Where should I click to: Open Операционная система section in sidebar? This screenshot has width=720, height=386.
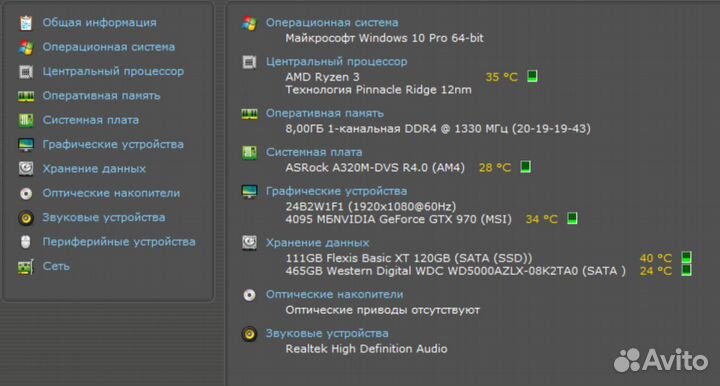pos(108,47)
